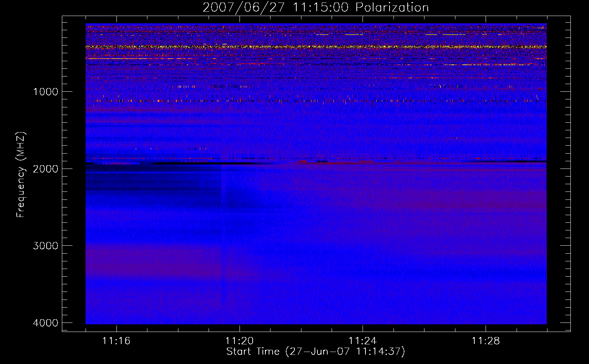Click the 11:20 time tick label
Screen dimensions: 589x364
tap(240, 341)
